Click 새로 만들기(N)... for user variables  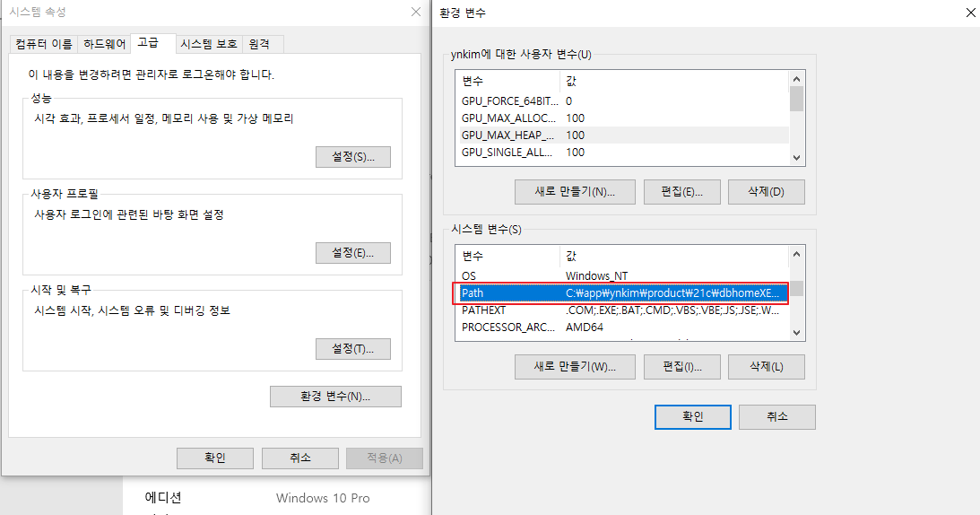coord(575,192)
